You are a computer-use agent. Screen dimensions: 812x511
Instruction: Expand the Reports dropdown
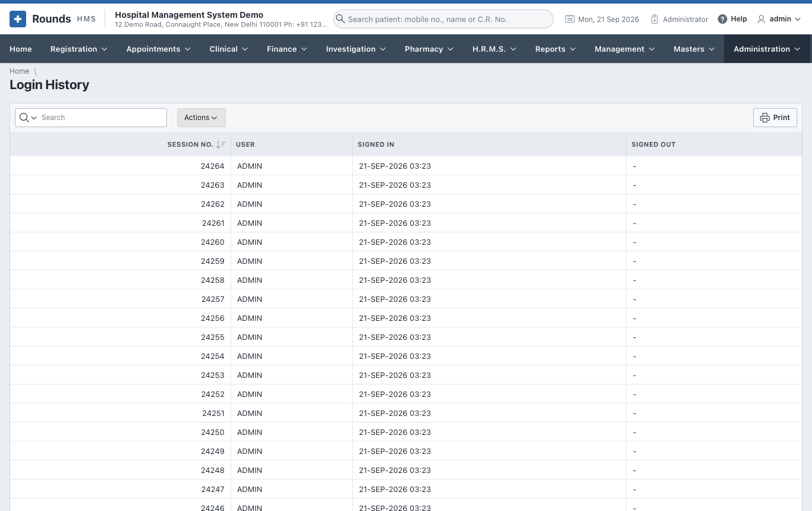[x=573, y=49]
